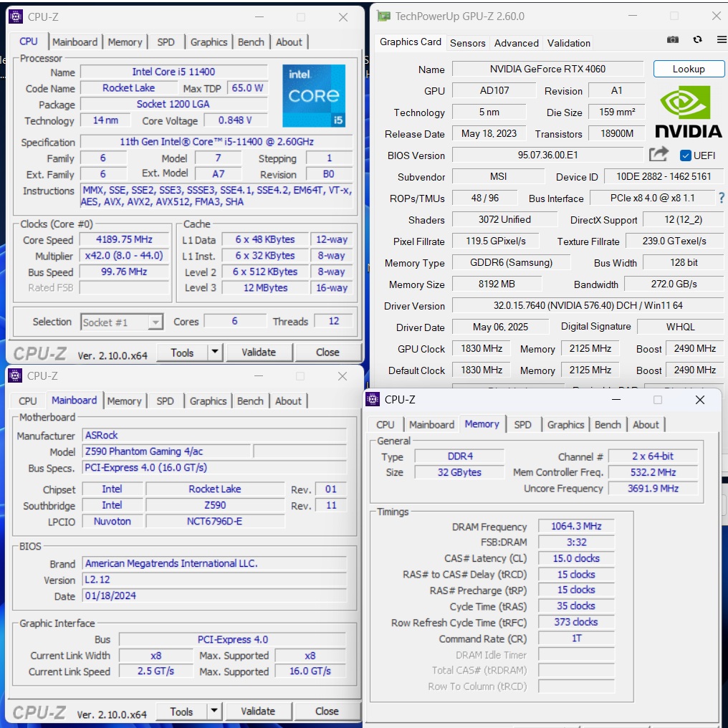728x728 pixels.
Task: Click the BIOS date 01/18/2024
Action: click(214, 595)
